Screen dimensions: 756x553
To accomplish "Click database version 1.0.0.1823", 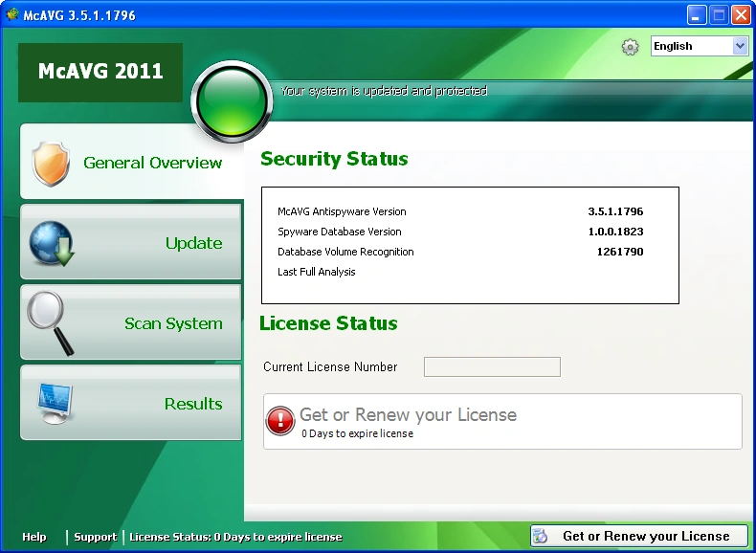I will click(615, 232).
